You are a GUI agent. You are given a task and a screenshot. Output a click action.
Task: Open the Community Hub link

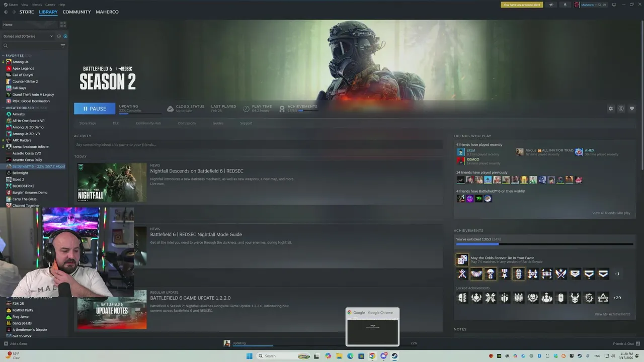click(148, 123)
